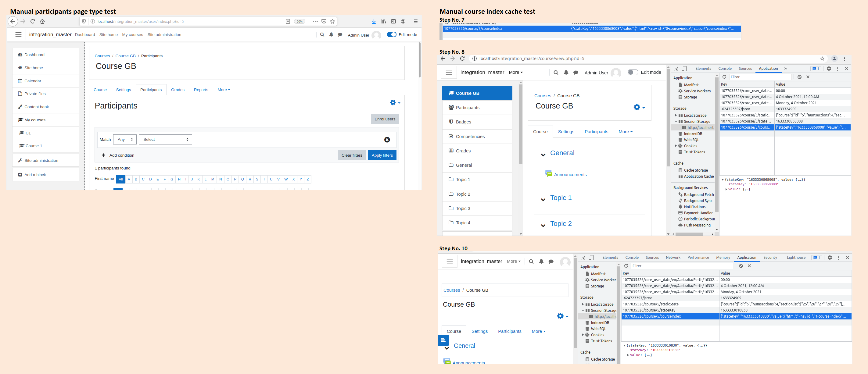868x374 pixels.
Task: Collapse Topic 1 section chevron in Step 8
Action: click(543, 200)
